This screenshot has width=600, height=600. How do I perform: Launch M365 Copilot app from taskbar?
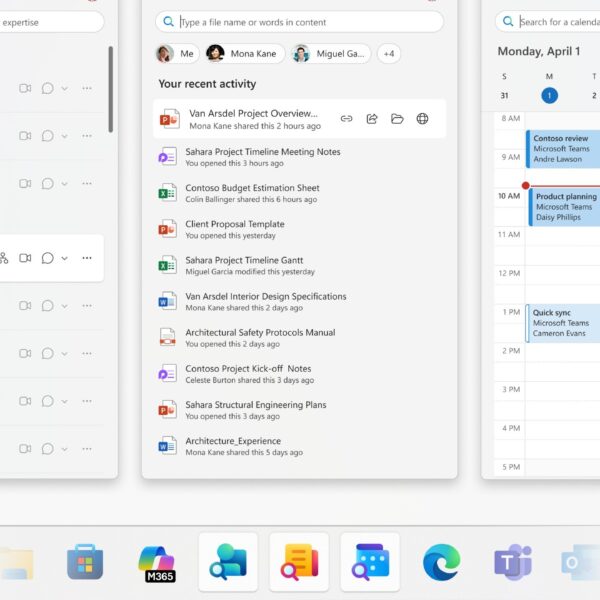[x=157, y=563]
